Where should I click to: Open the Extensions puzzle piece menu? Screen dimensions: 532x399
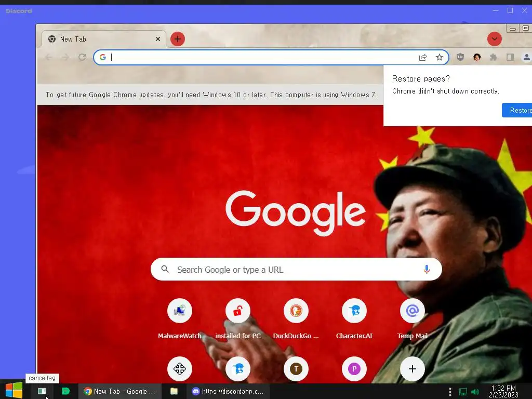pos(494,57)
